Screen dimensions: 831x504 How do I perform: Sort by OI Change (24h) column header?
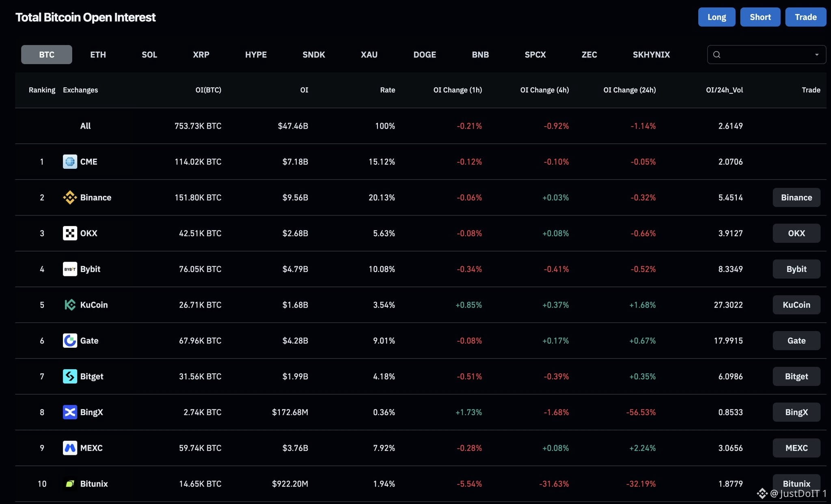click(x=629, y=90)
